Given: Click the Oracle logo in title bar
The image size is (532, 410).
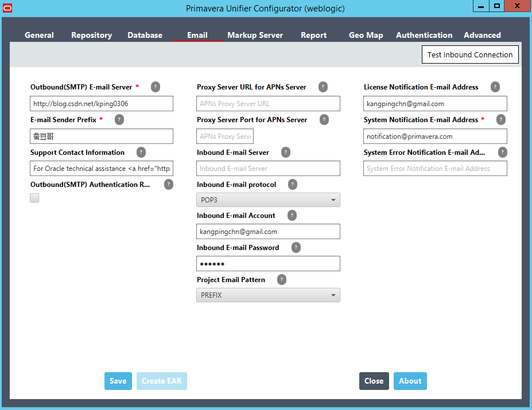Looking at the screenshot, I should [7, 8].
